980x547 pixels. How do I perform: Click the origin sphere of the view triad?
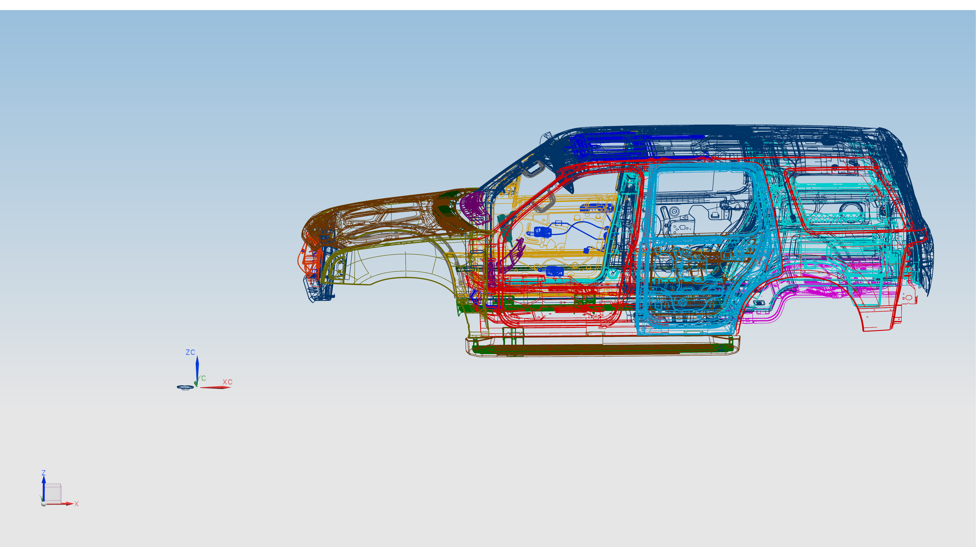[x=44, y=504]
